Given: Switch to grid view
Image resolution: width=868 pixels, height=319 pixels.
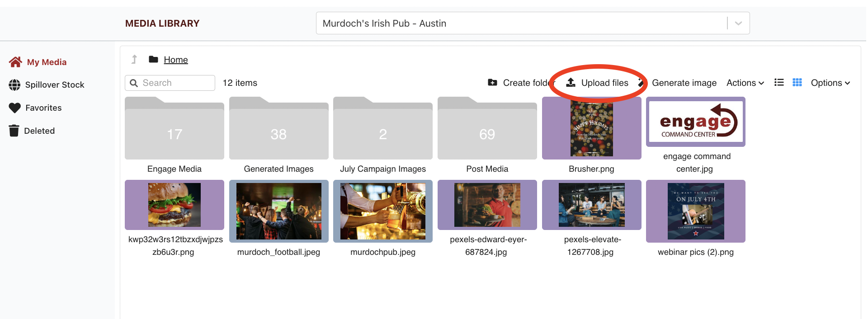Looking at the screenshot, I should (797, 83).
